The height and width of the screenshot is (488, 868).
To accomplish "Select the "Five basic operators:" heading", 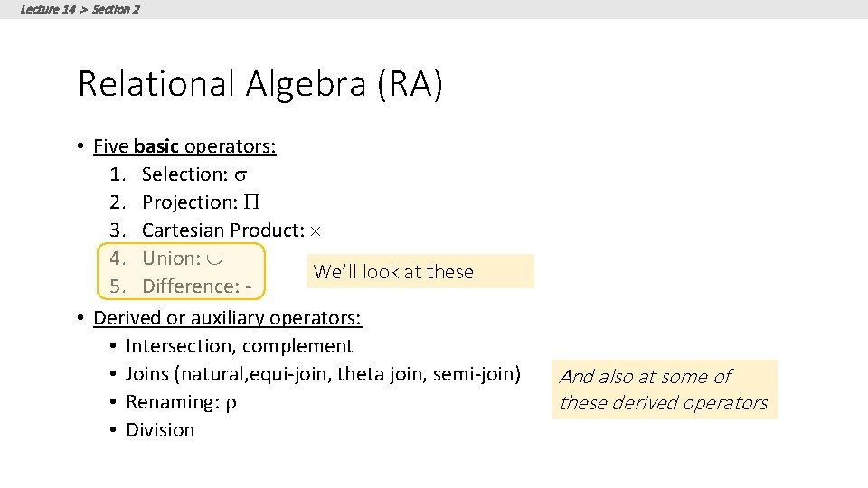I will click(184, 146).
